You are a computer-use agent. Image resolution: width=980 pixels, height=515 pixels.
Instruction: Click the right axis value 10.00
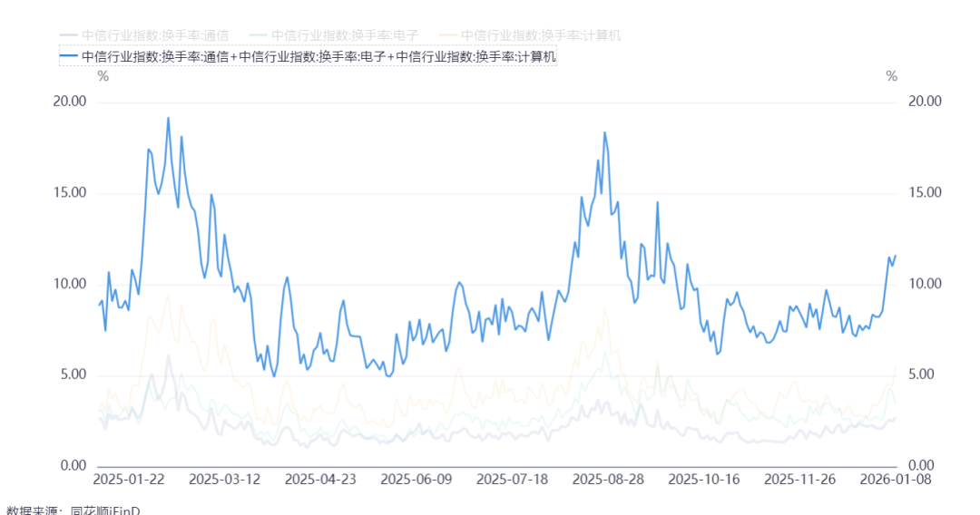[x=925, y=284]
